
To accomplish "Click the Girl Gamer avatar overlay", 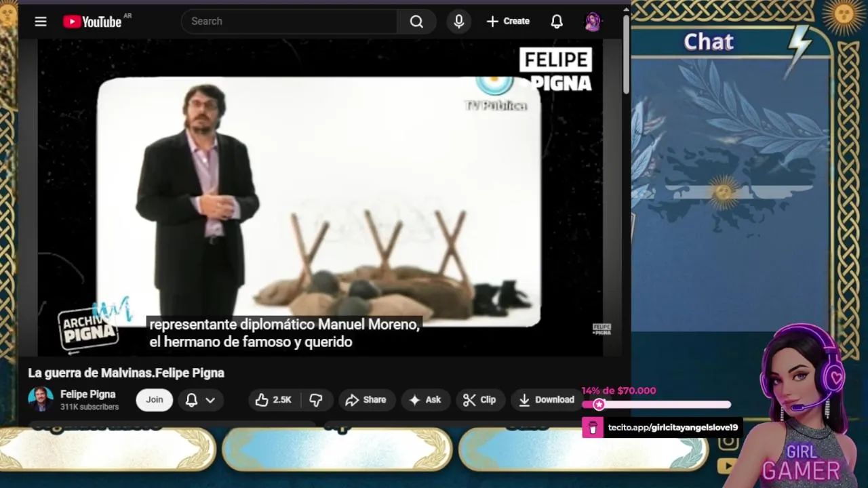I will [800, 407].
